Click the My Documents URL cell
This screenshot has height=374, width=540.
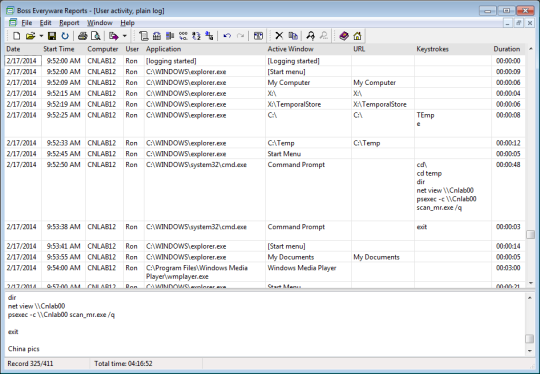point(383,257)
